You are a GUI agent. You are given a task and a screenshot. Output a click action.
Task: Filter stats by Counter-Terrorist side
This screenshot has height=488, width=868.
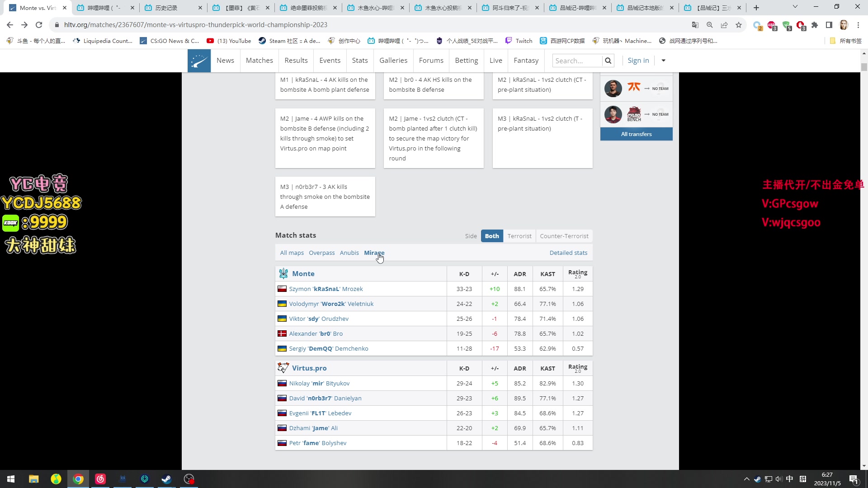[564, 236]
